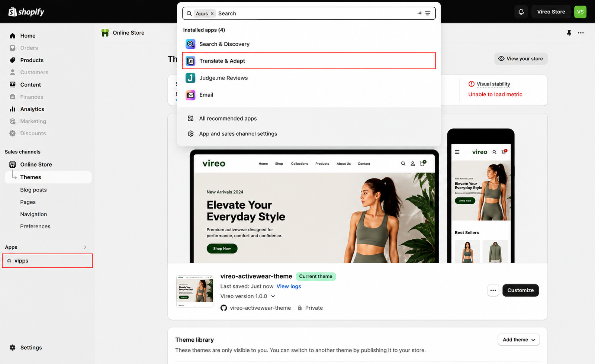Click the Online Store sidebar icon
The width and height of the screenshot is (595, 364).
click(x=13, y=164)
